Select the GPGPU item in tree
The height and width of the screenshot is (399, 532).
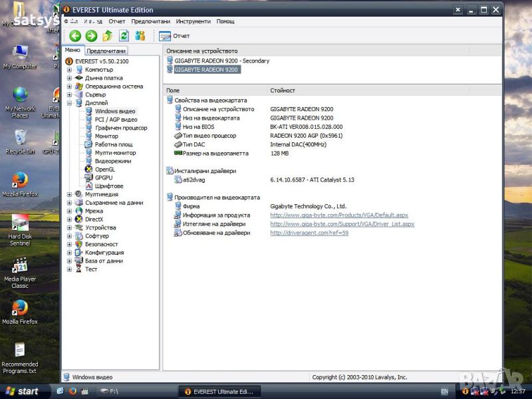(x=104, y=178)
